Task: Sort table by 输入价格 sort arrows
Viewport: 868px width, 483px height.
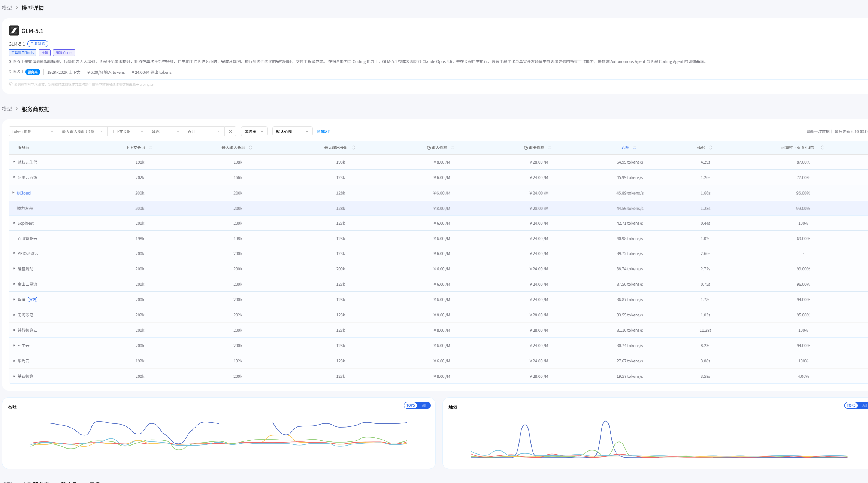Action: pos(453,148)
